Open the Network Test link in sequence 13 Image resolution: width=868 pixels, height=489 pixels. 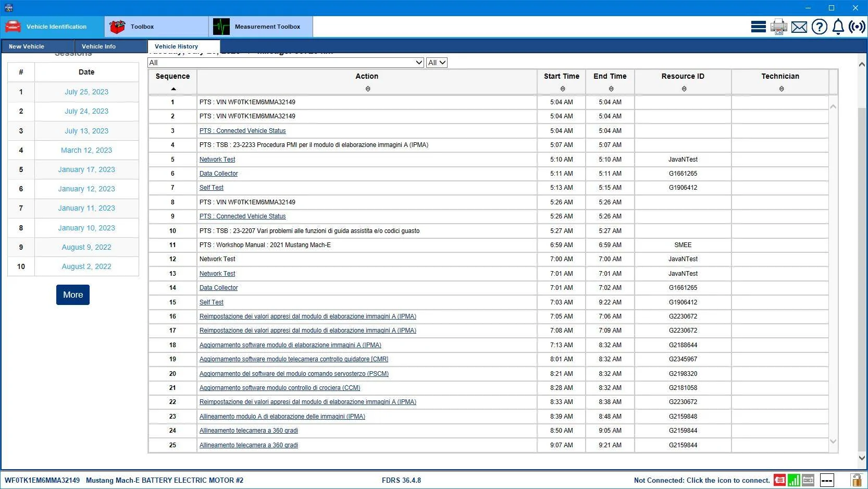tap(217, 274)
